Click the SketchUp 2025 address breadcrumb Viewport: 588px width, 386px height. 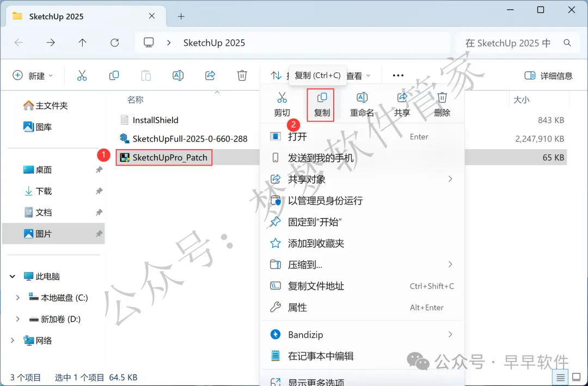coord(214,43)
